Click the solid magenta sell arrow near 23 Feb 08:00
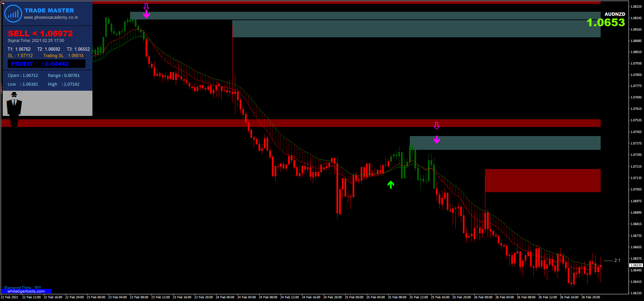Screen dimensions: 644x301 coord(146,14)
